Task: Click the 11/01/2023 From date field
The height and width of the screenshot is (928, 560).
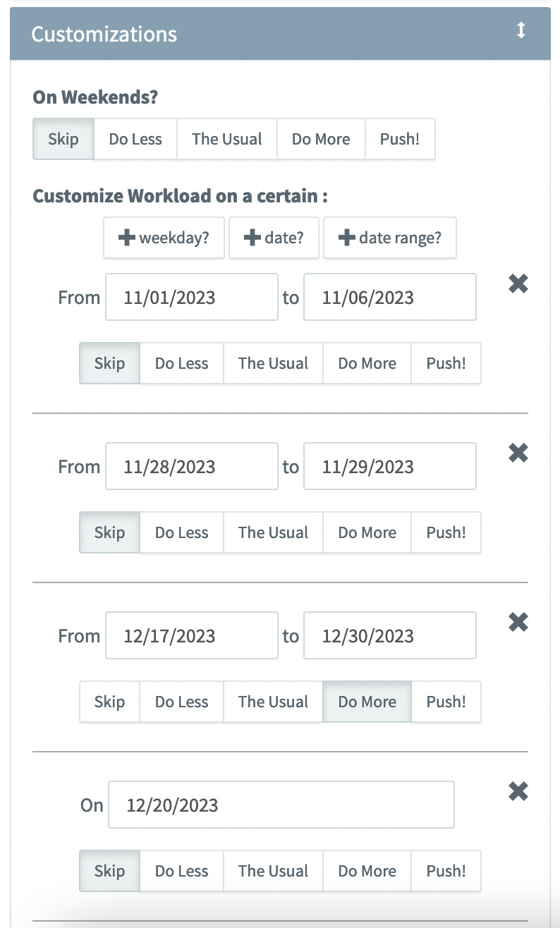Action: coord(191,297)
